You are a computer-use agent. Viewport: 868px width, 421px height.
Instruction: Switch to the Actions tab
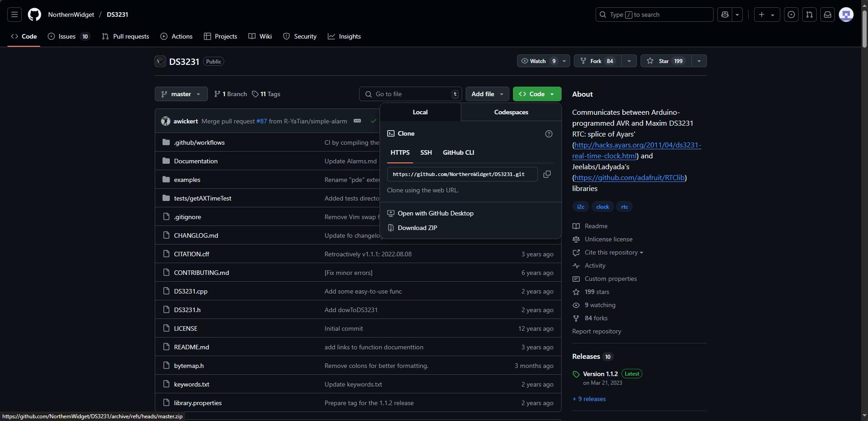pyautogui.click(x=177, y=36)
